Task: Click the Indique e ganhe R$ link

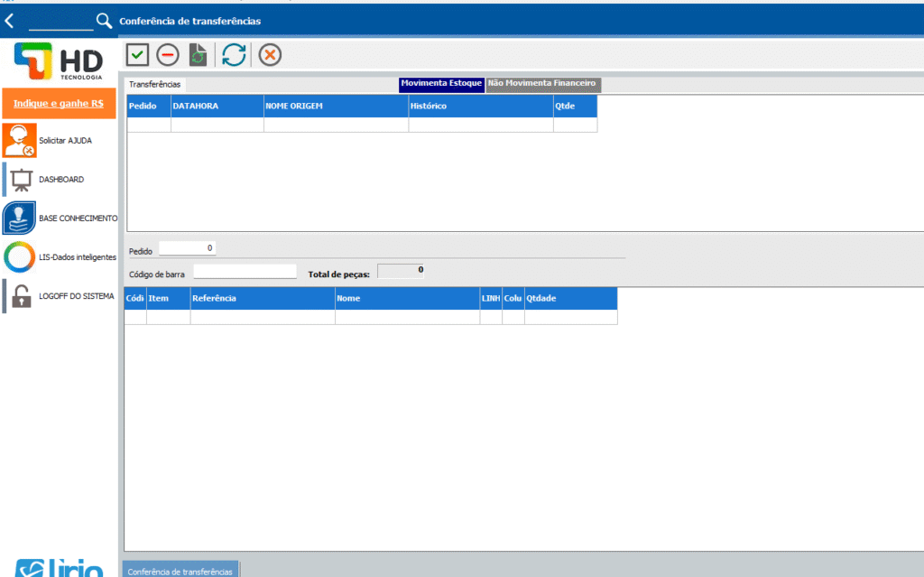Action: click(59, 104)
